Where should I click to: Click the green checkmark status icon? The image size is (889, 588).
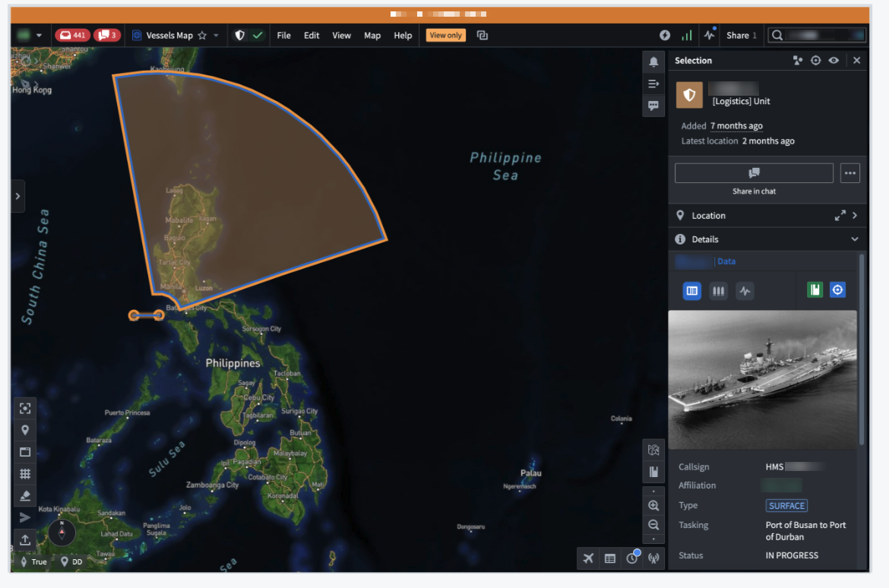pyautogui.click(x=258, y=35)
